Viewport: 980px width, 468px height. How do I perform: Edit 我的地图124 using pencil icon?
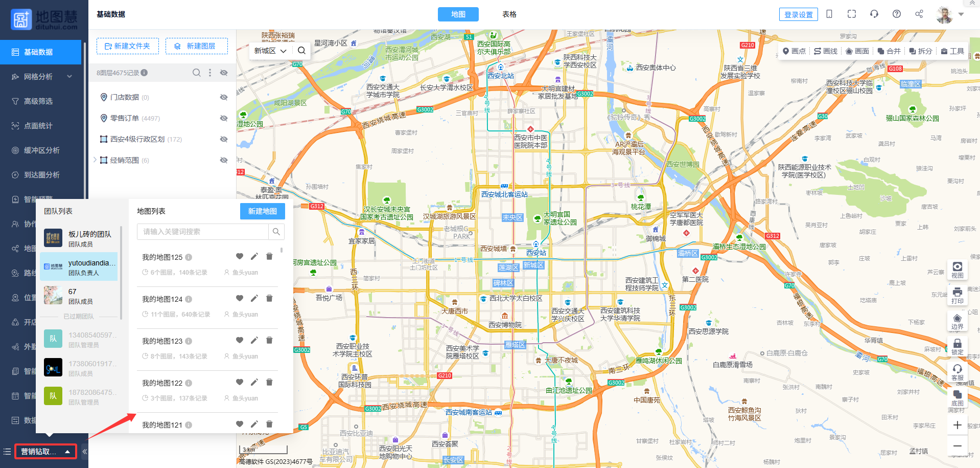click(254, 298)
